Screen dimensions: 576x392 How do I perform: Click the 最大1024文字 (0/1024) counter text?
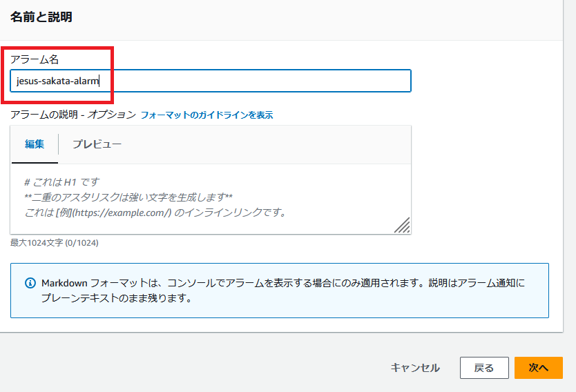click(x=55, y=243)
